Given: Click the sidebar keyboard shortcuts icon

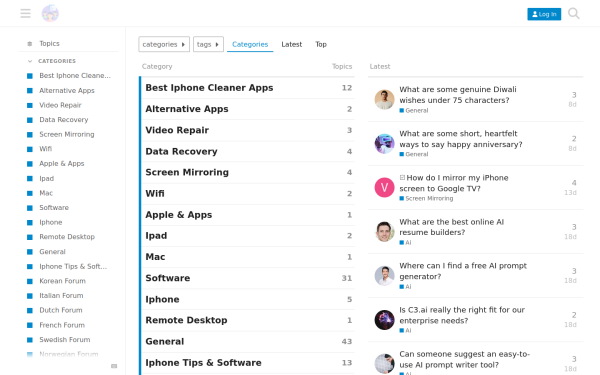Looking at the screenshot, I should pos(114,366).
